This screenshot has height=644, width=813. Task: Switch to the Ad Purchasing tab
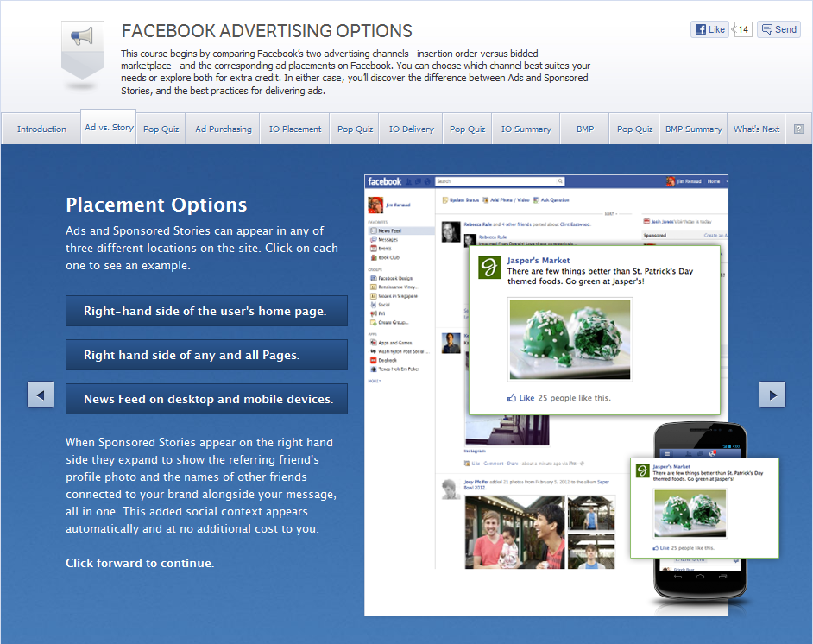[x=224, y=129]
